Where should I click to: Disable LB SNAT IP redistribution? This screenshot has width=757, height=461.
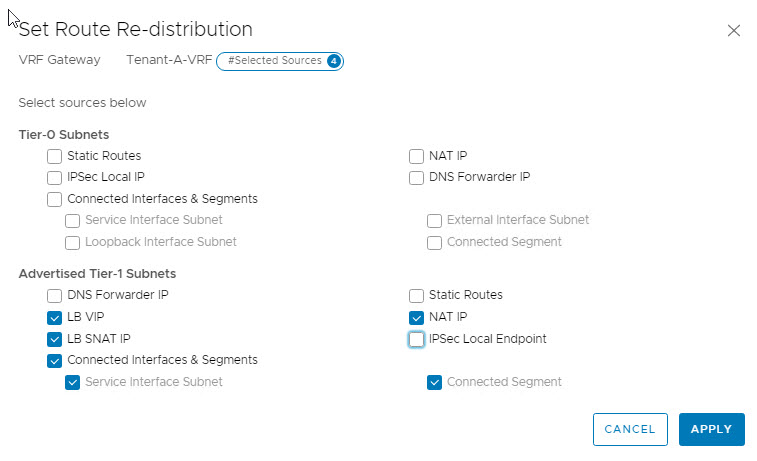point(54,339)
